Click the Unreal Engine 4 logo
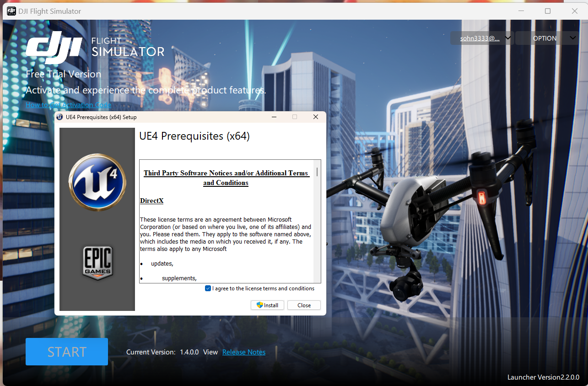 [97, 182]
